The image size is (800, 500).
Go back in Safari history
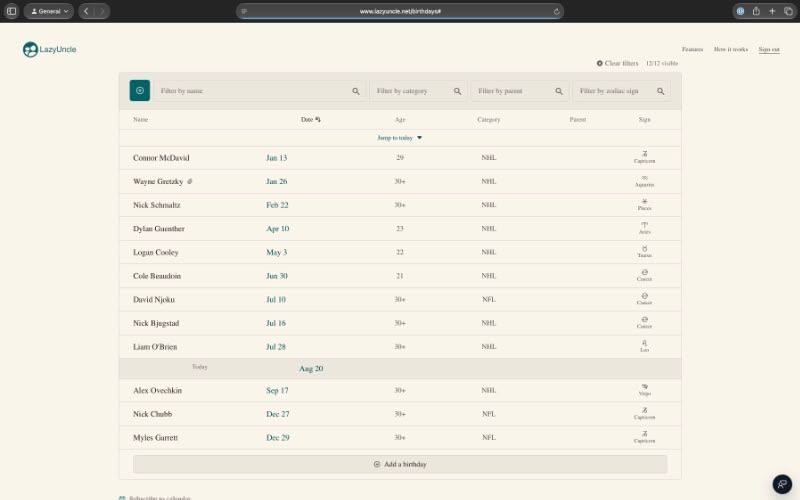[86, 11]
